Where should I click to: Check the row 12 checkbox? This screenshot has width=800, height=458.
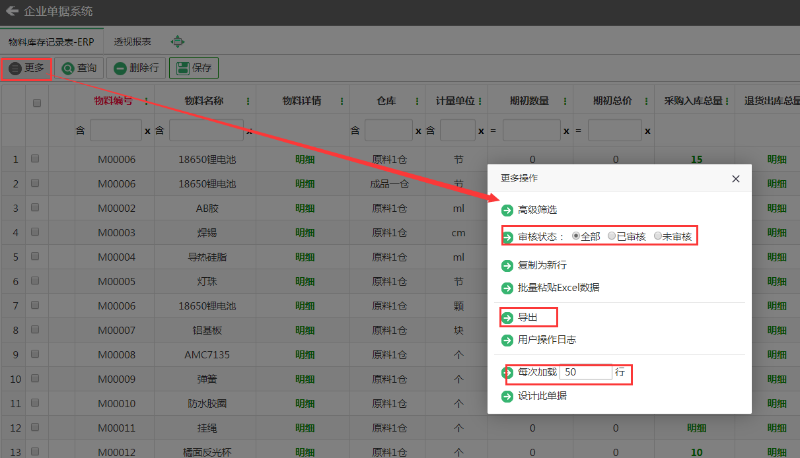pos(35,427)
